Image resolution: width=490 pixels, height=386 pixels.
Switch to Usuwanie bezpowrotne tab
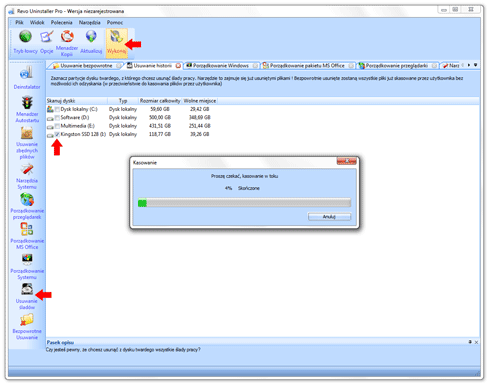click(86, 66)
